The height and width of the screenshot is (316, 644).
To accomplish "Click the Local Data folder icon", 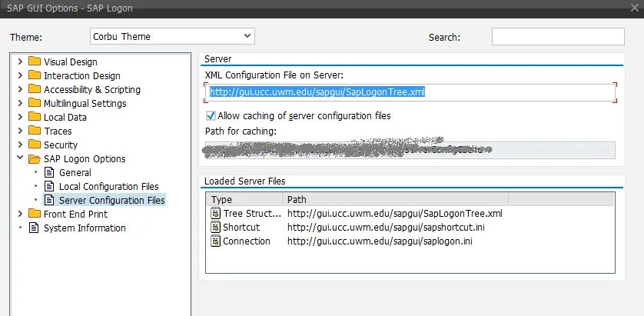I will [35, 117].
